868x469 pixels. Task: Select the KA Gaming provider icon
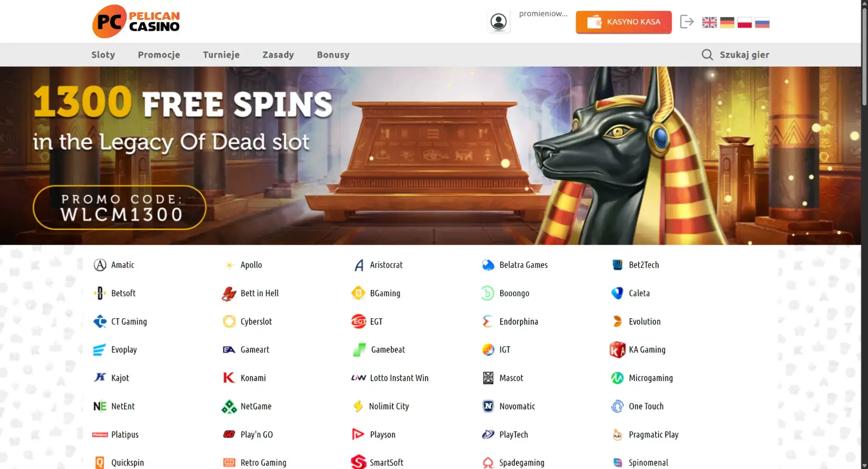pos(617,350)
